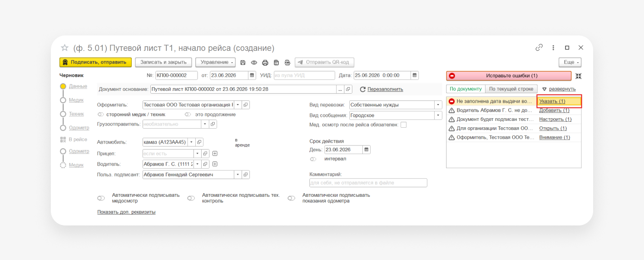Click 'Записать и закрыть' button
This screenshot has height=260, width=644.
163,62
